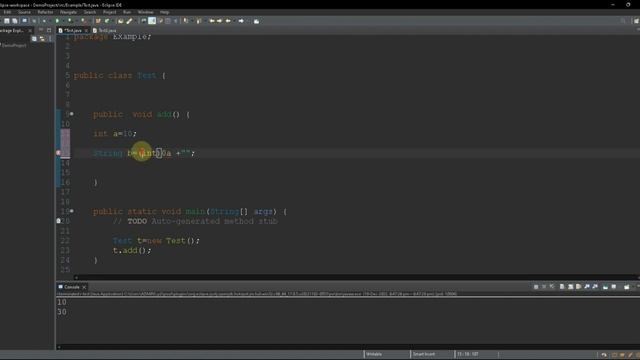The width and height of the screenshot is (640, 360).
Task: Click the 't.add();' code line
Action: point(132,250)
